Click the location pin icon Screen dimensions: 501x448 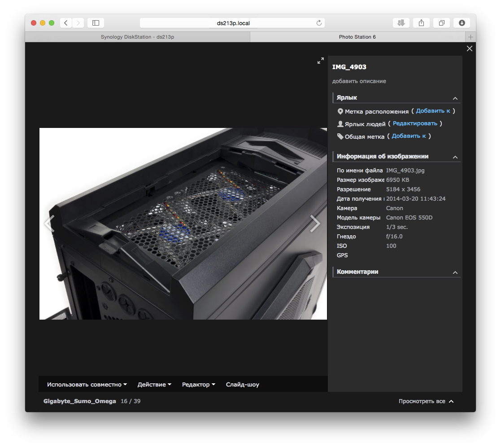340,111
